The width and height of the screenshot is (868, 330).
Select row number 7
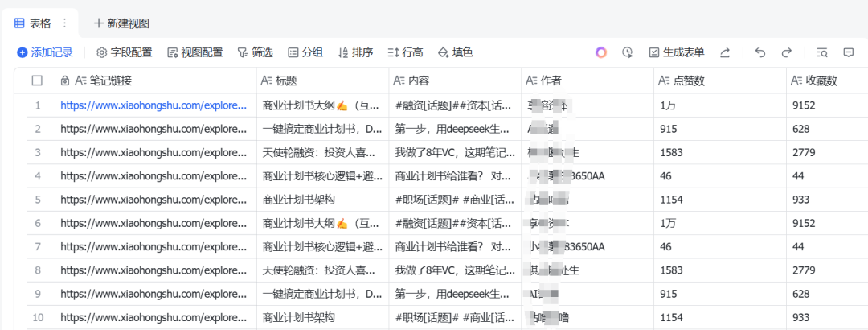coord(38,247)
